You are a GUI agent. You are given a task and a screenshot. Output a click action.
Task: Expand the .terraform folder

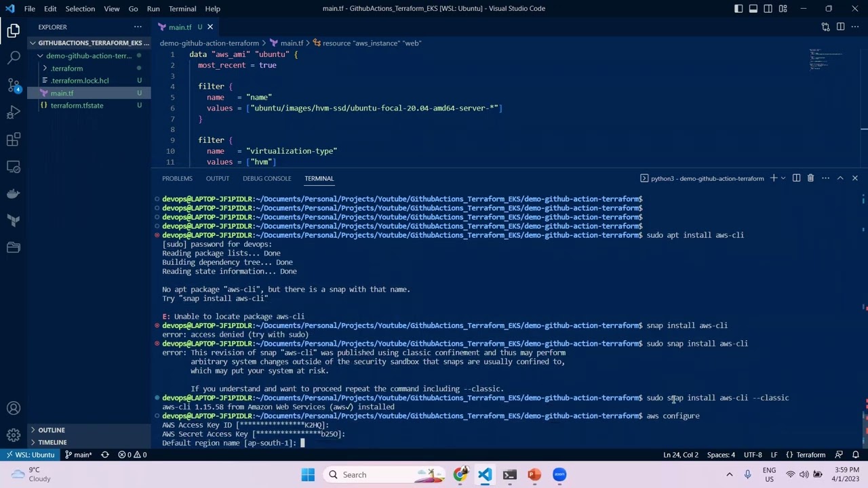pyautogui.click(x=89, y=68)
